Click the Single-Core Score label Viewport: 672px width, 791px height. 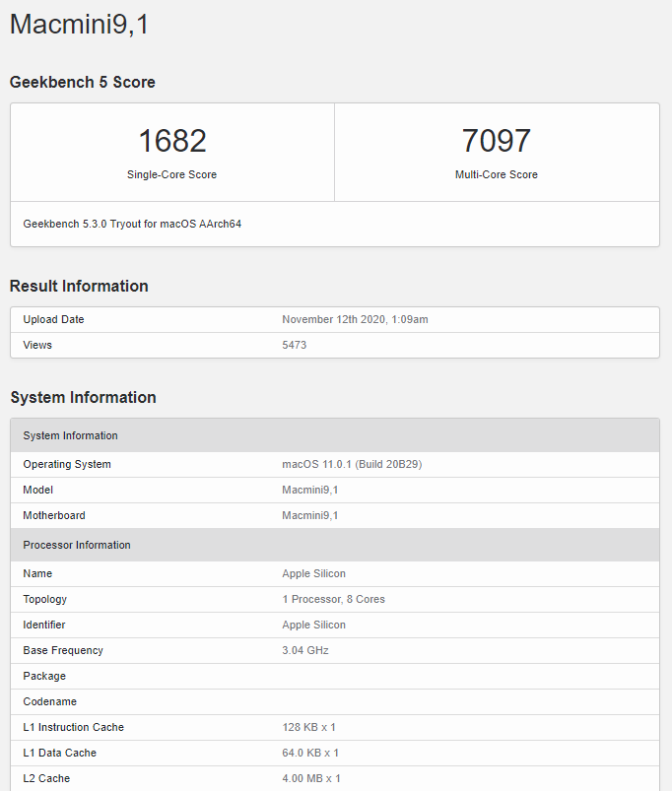[x=172, y=174]
